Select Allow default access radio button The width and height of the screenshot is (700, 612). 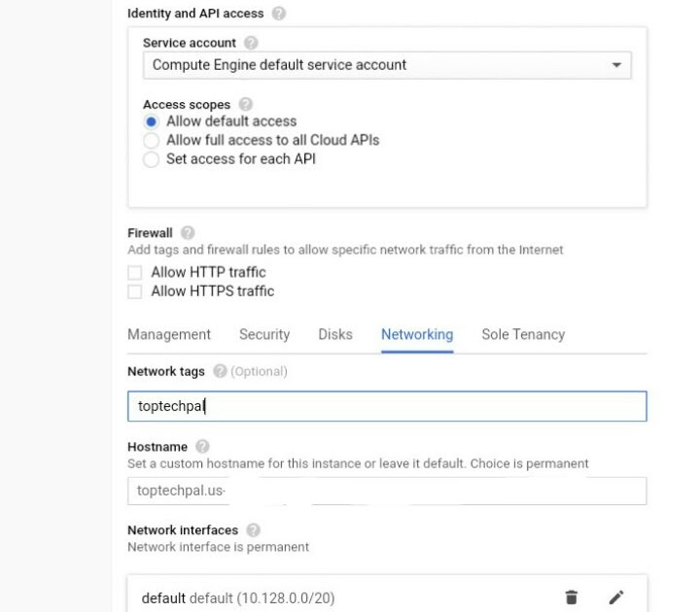click(151, 121)
